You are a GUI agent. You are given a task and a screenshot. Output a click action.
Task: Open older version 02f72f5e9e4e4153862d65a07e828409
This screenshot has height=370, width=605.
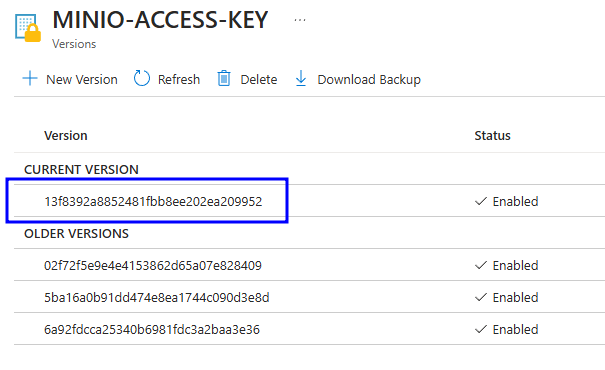(153, 265)
